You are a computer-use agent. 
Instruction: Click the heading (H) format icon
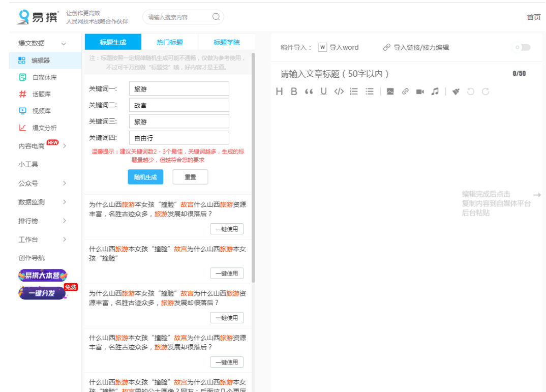coord(279,92)
